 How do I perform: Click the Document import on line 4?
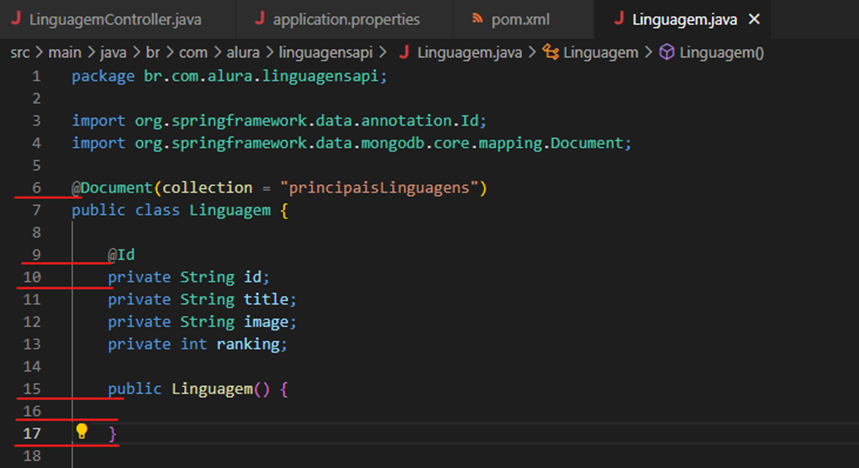click(x=587, y=143)
